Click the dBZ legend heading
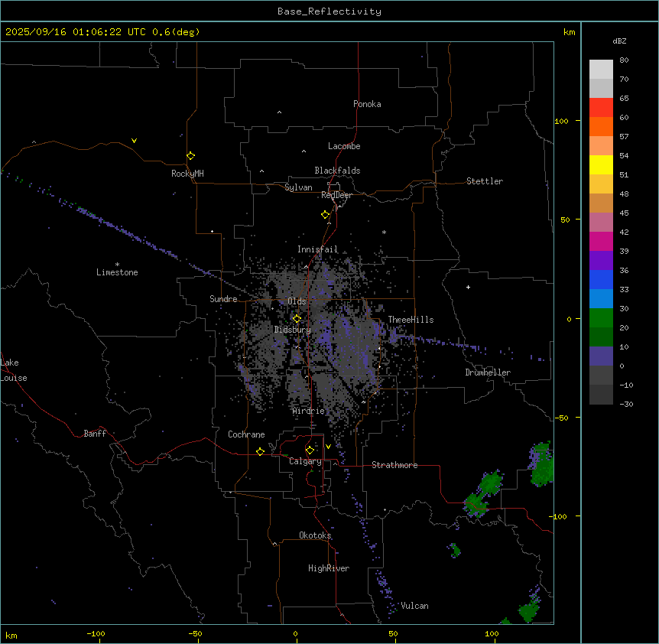659x644 pixels. (x=619, y=41)
